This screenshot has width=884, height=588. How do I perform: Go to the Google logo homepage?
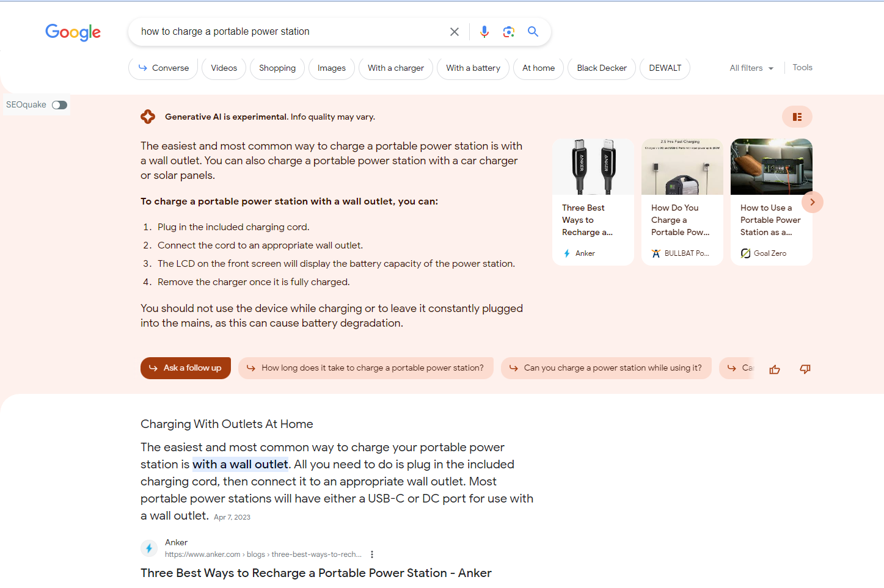[73, 32]
